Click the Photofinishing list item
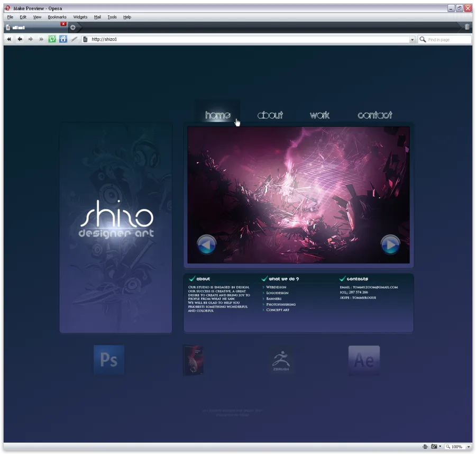This screenshot has height=454, width=476. (x=281, y=305)
